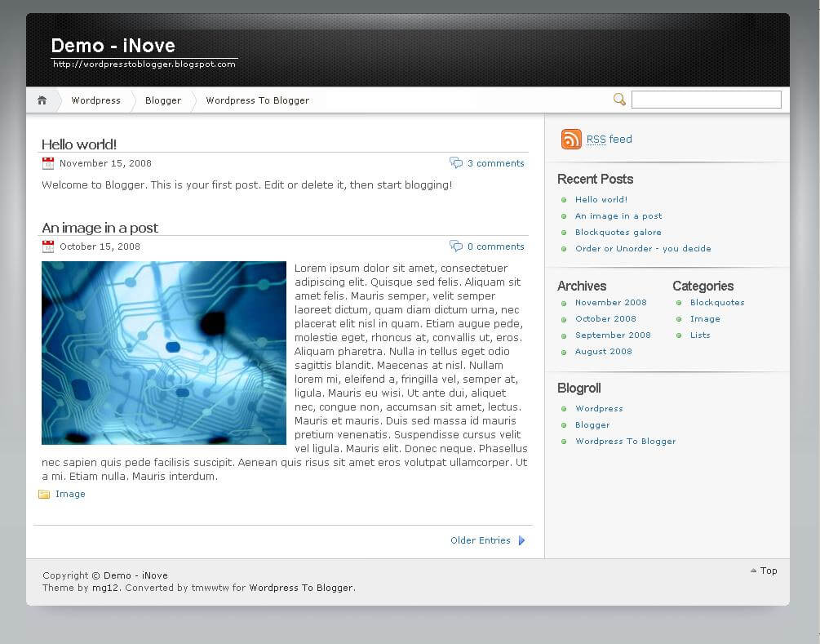Click the small up arrow beside Top
The height and width of the screenshot is (644, 820).
pos(753,571)
